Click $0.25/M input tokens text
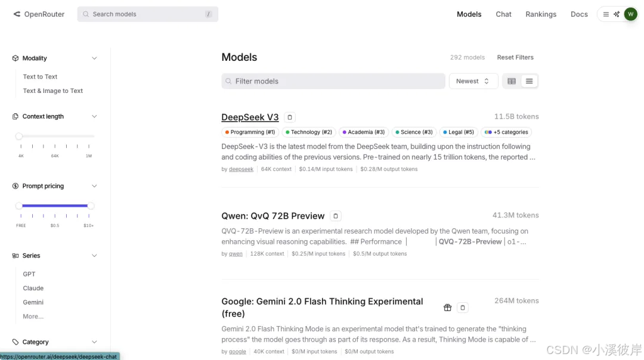 coord(318,254)
